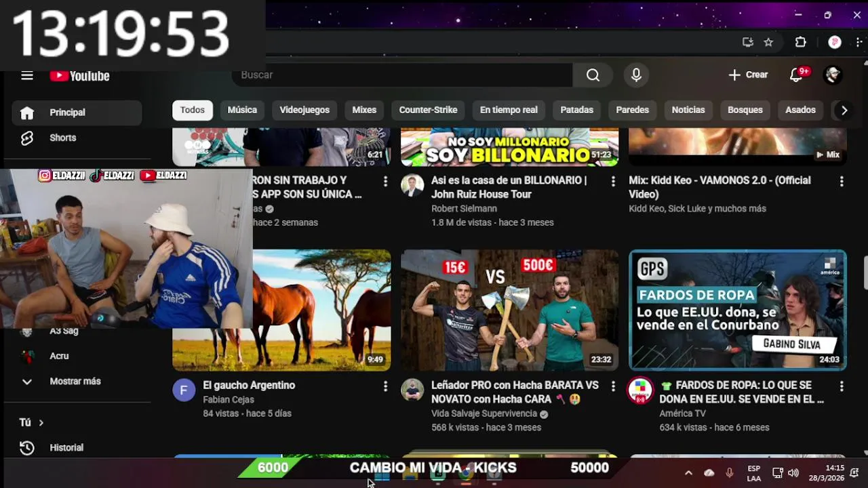Select the Patadas filter chip
Viewport: 868px width, 488px height.
[577, 110]
